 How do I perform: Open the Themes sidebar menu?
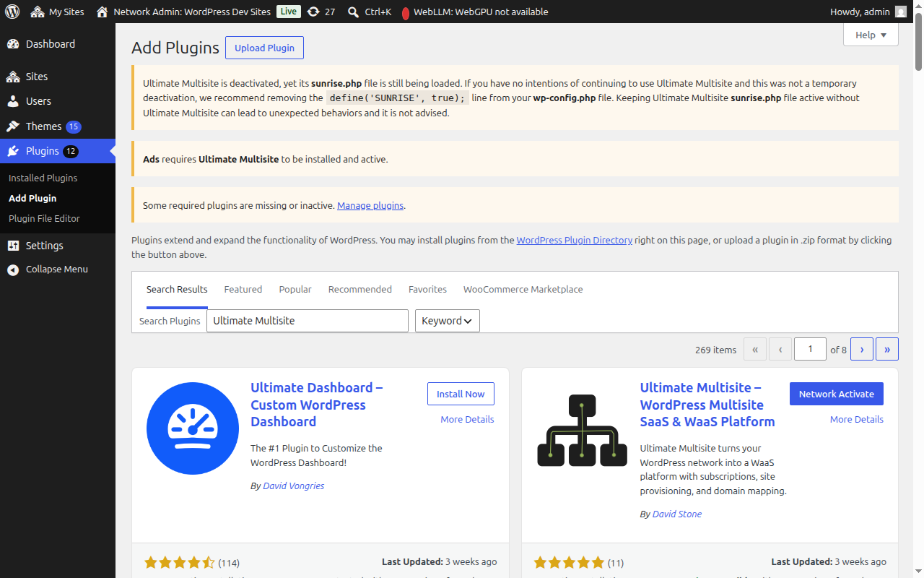[x=58, y=126]
